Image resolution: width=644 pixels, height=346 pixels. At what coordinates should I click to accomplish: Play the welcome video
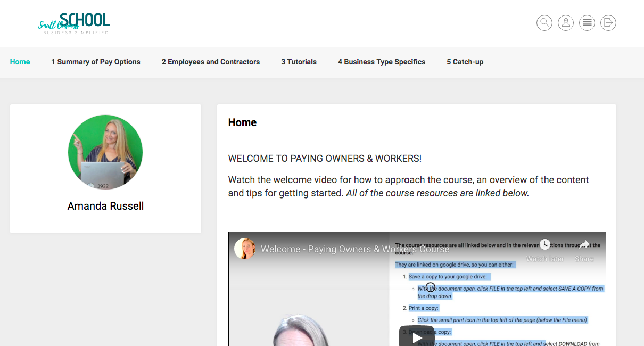pos(416,337)
